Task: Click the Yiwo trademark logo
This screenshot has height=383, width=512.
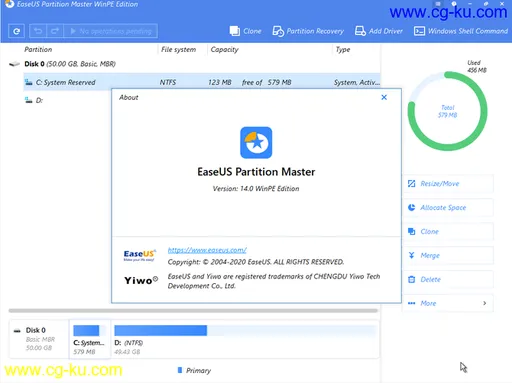Action: click(x=141, y=280)
